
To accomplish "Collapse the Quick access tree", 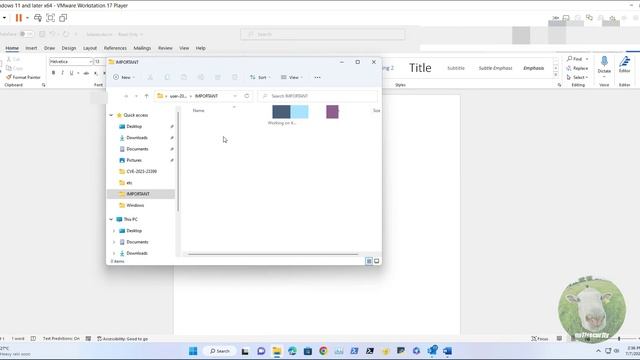I will (111, 115).
